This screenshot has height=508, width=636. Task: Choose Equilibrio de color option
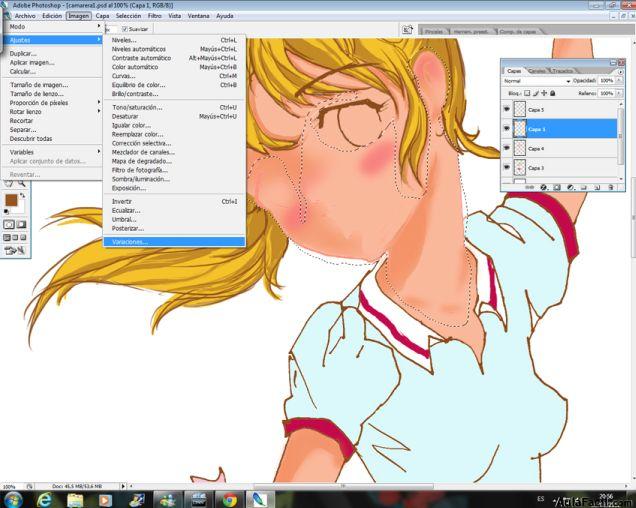174,85
